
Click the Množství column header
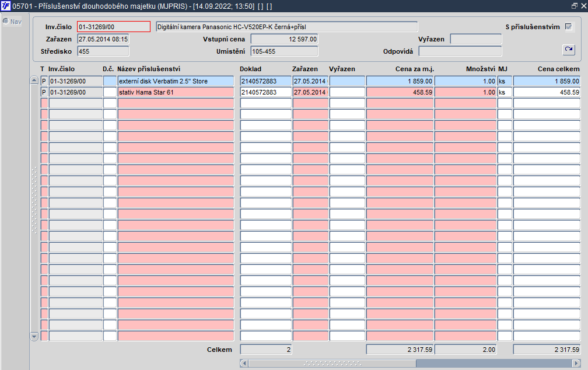point(481,69)
